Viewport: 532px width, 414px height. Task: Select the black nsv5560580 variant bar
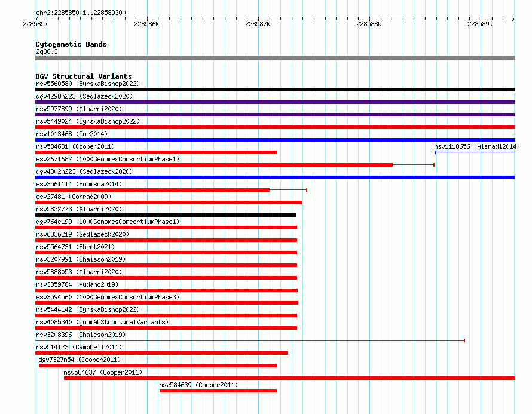275,90
